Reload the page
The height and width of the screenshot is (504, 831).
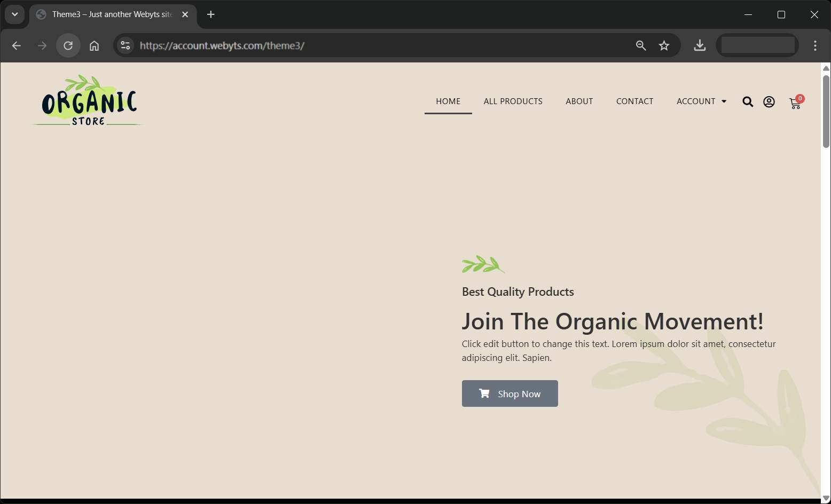click(x=68, y=46)
